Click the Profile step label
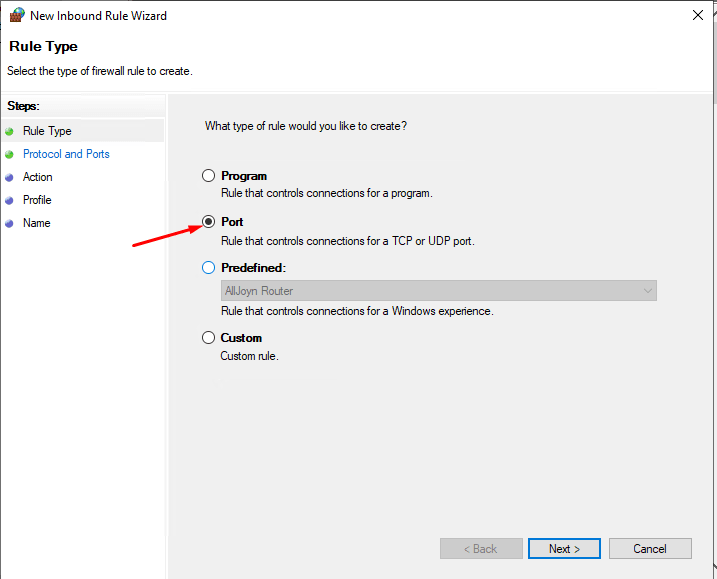This screenshot has height=579, width=717. point(37,200)
